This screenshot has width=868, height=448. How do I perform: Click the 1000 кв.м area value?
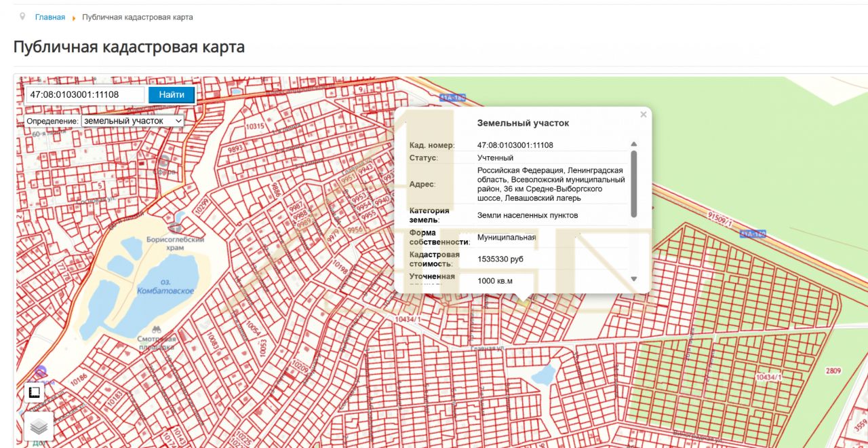495,281
